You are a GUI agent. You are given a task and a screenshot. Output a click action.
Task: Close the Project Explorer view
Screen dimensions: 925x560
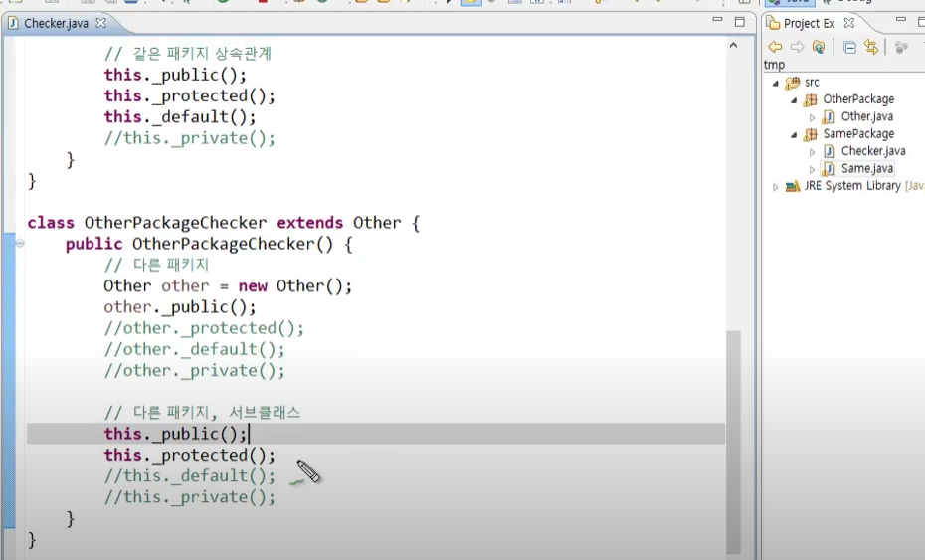click(x=848, y=23)
